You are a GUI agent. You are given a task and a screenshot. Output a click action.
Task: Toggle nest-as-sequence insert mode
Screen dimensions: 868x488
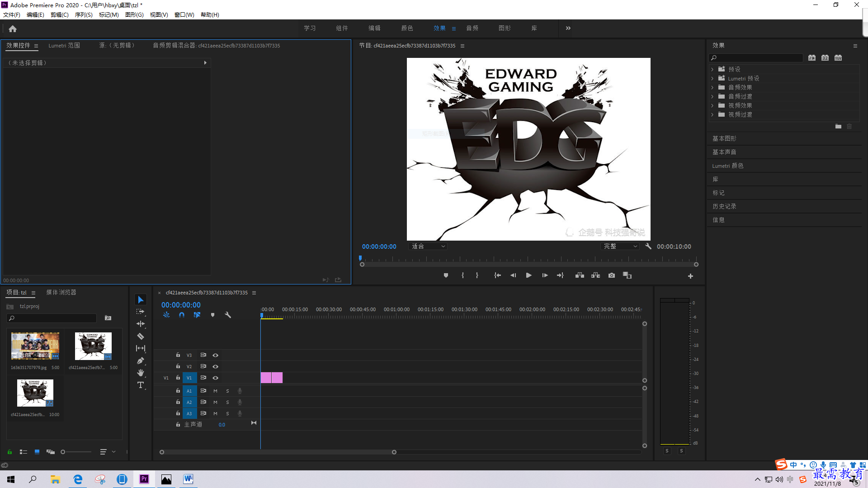point(166,315)
